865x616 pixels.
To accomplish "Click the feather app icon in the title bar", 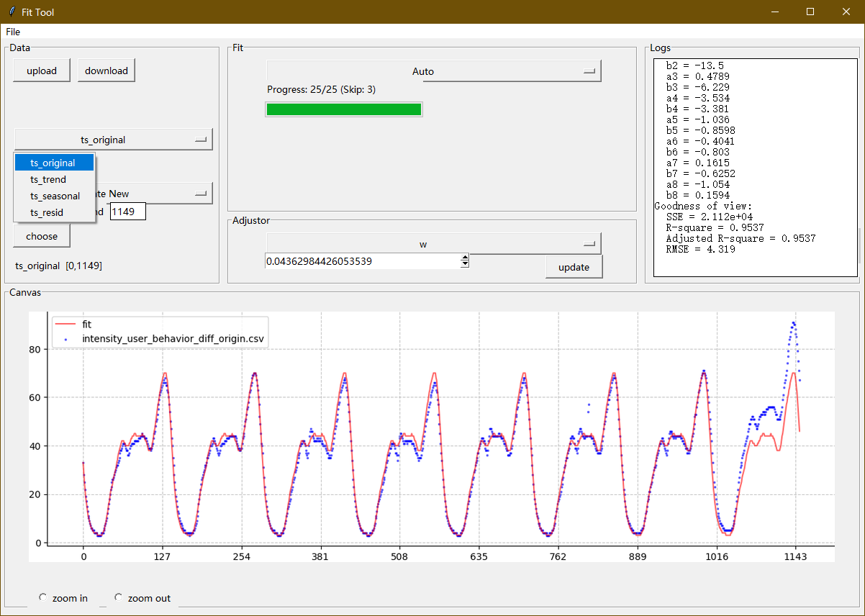I will click(11, 12).
